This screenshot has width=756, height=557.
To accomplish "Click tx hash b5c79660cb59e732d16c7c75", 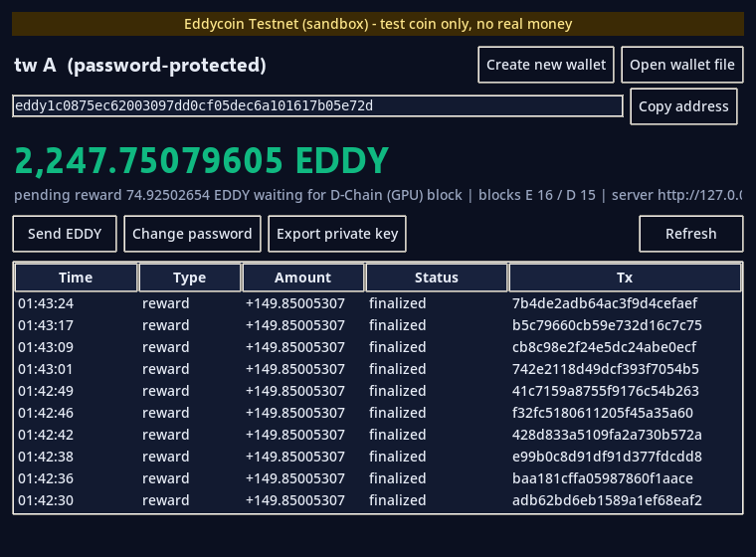I will click(607, 325).
